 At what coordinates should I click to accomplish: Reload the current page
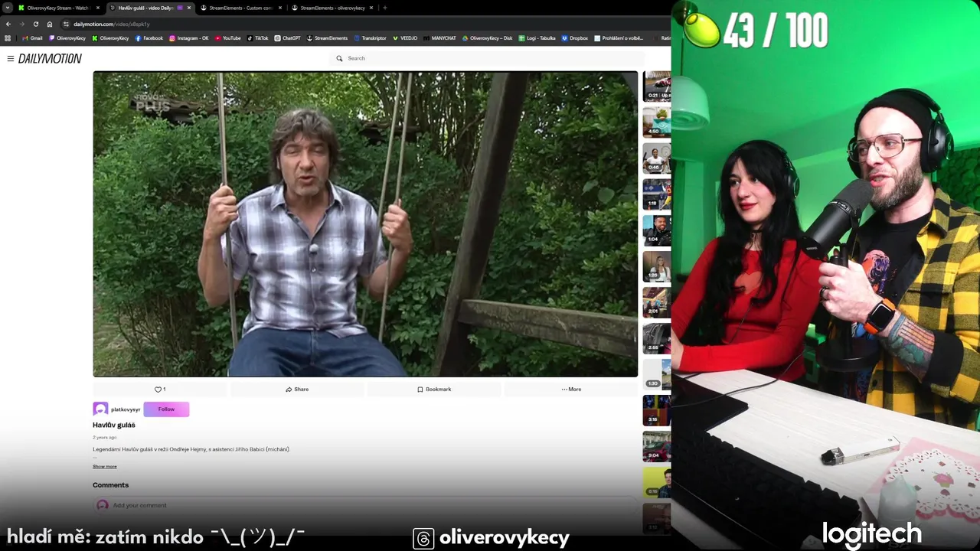tap(35, 24)
